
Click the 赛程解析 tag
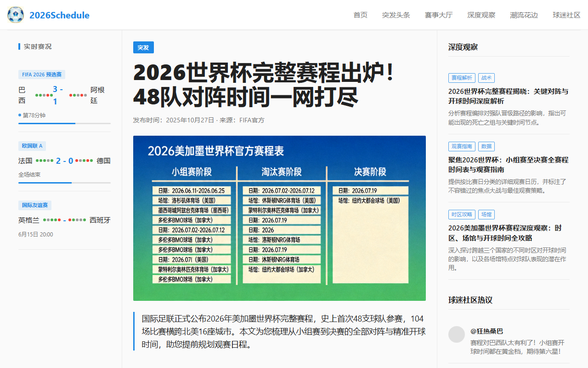462,78
